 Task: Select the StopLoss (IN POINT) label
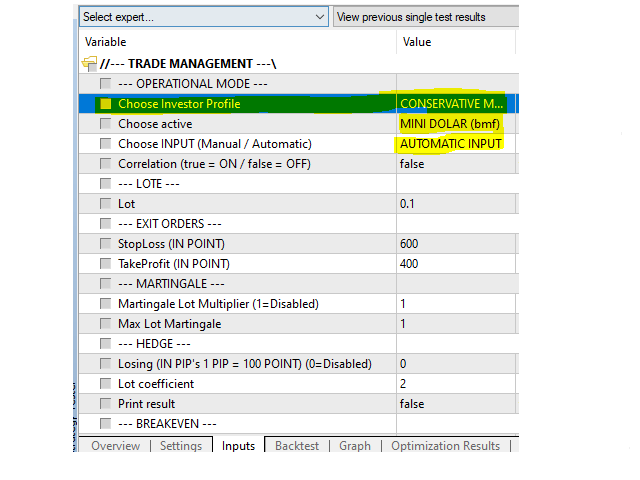(171, 244)
